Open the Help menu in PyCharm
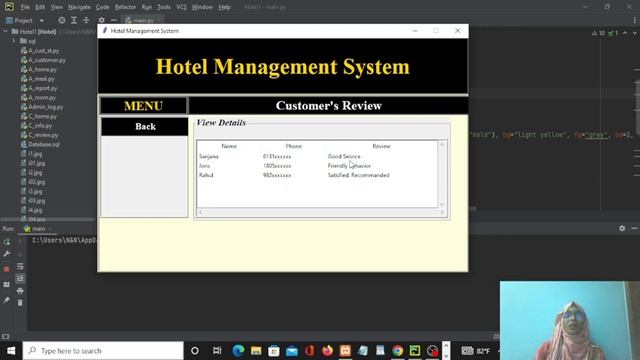This screenshot has width=640, height=360. 224,7
